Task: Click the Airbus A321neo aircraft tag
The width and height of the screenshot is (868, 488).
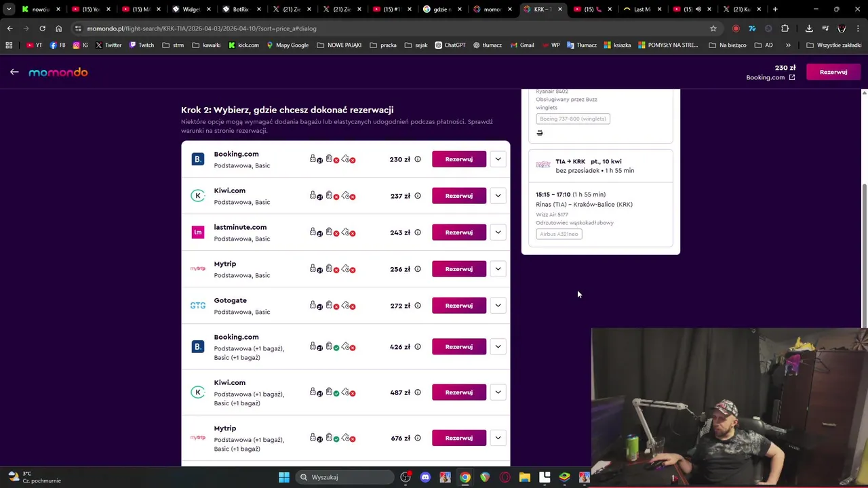Action: click(559, 234)
